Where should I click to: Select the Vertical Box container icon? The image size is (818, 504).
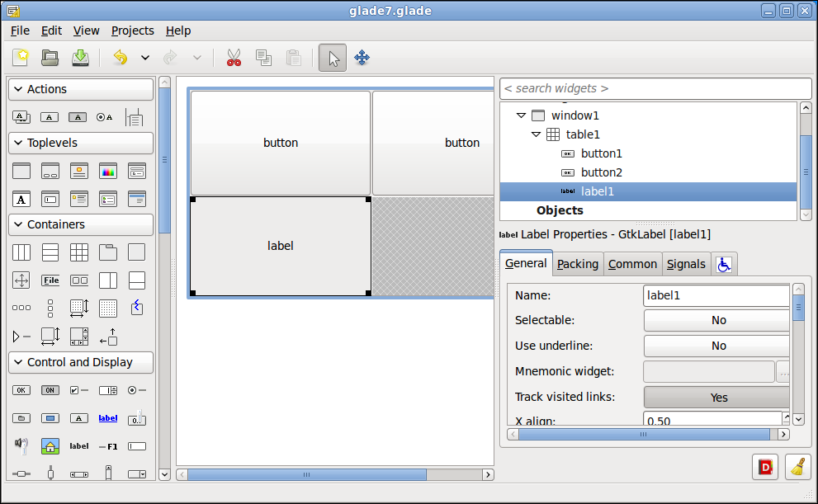[50, 252]
